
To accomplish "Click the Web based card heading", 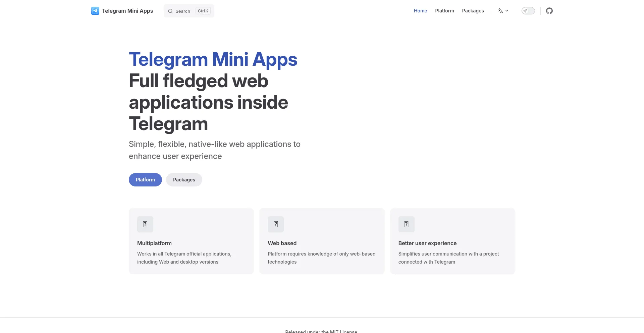I will [x=282, y=243].
